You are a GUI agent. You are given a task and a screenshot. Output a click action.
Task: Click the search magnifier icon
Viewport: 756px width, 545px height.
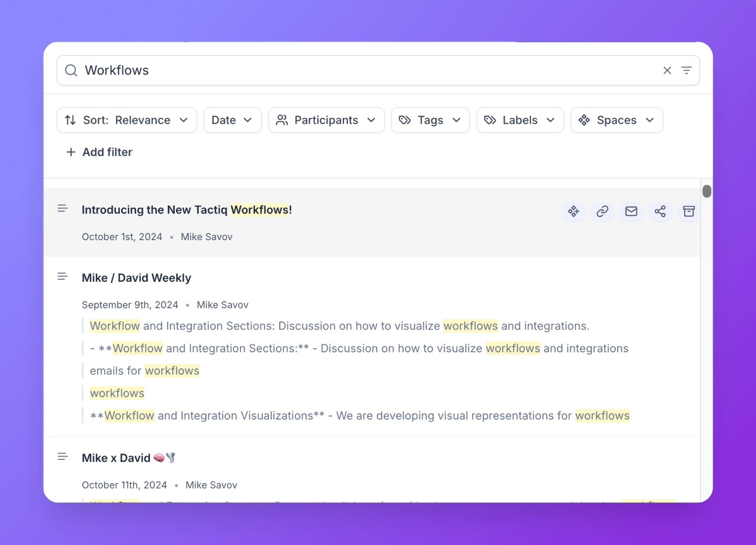[x=71, y=70]
